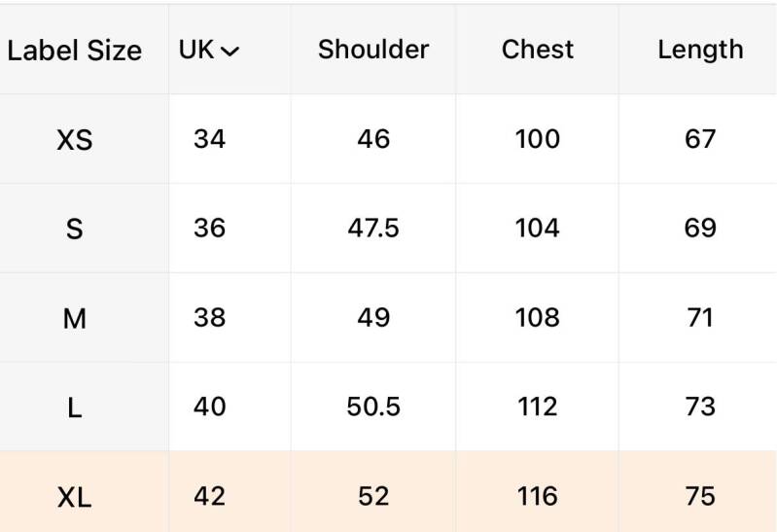Select the S label size row
Image resolution: width=777 pixels, height=532 pixels.
coord(75,230)
